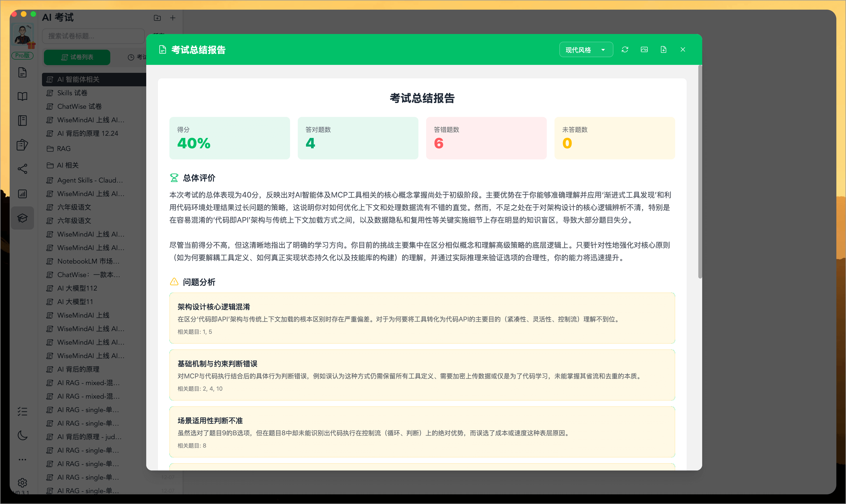Viewport: 846px width, 504px height.
Task: Click the Pro版 badge under the avatar
Action: click(22, 55)
